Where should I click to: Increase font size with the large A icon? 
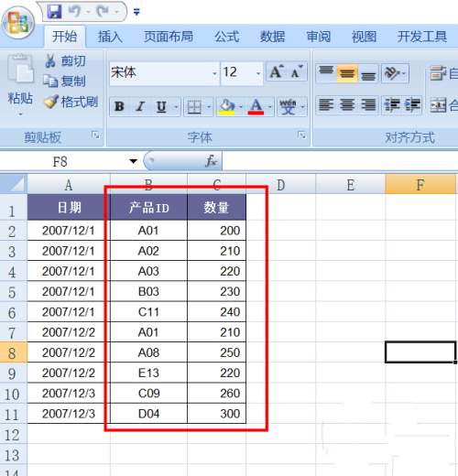[x=277, y=72]
